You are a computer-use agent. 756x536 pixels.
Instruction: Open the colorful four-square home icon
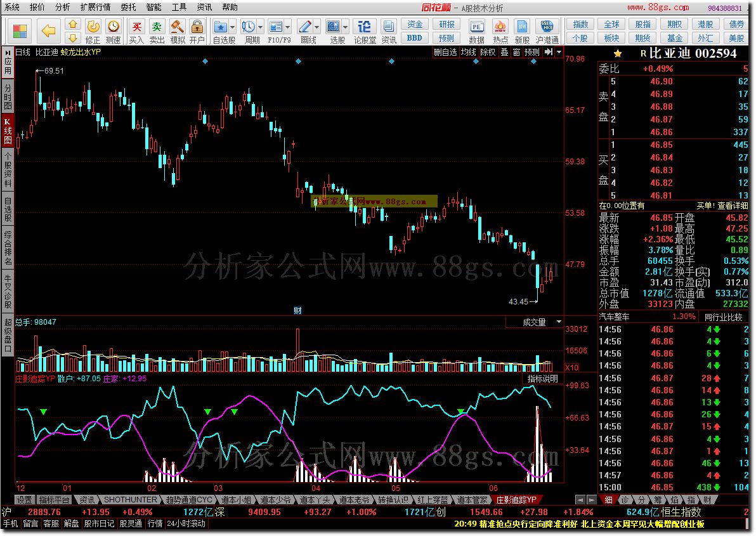coord(20,31)
